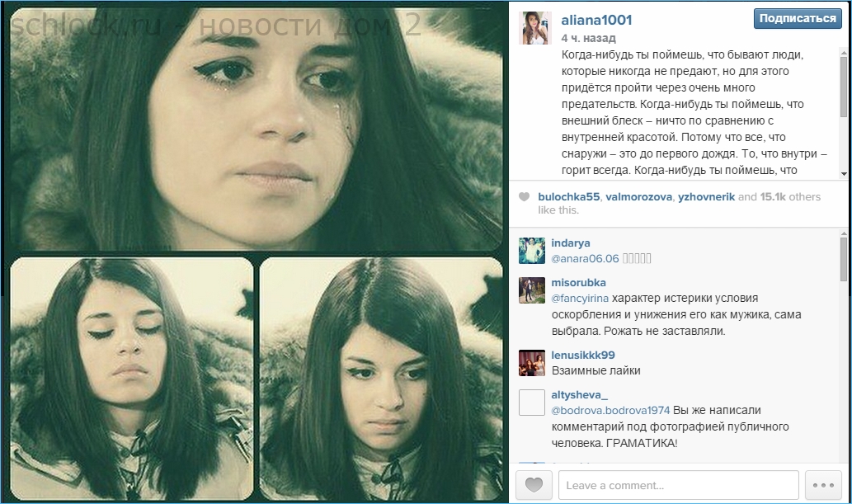Click the heart like button beside comment box
This screenshot has height=504, width=852.
tap(534, 484)
